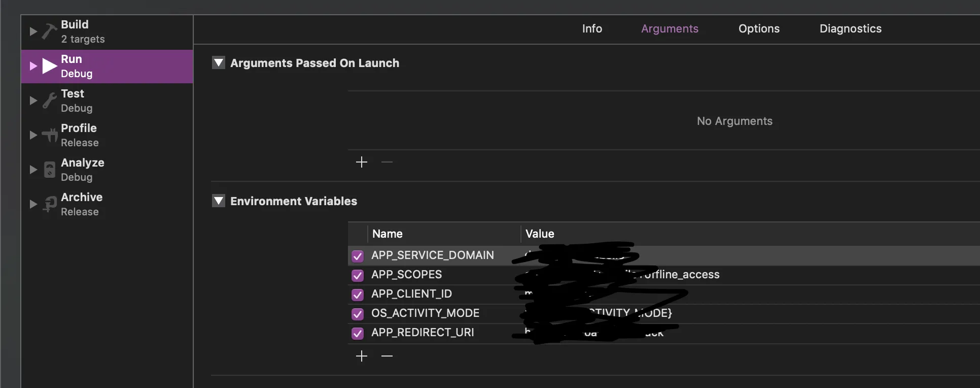Select the Info tab
Screen dimensions: 980x388
pyautogui.click(x=592, y=29)
